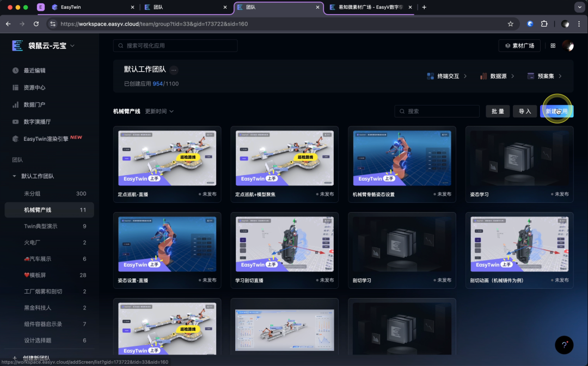Open the browser tab list dropdown

point(579,7)
